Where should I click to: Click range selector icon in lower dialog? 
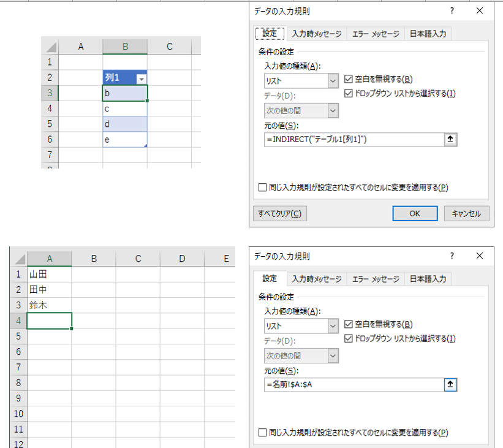(x=450, y=384)
